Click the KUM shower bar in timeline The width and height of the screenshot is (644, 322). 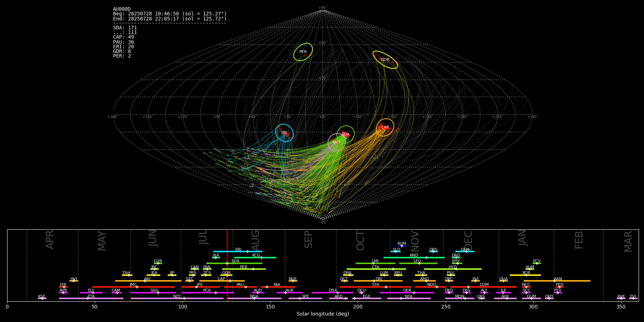click(402, 246)
